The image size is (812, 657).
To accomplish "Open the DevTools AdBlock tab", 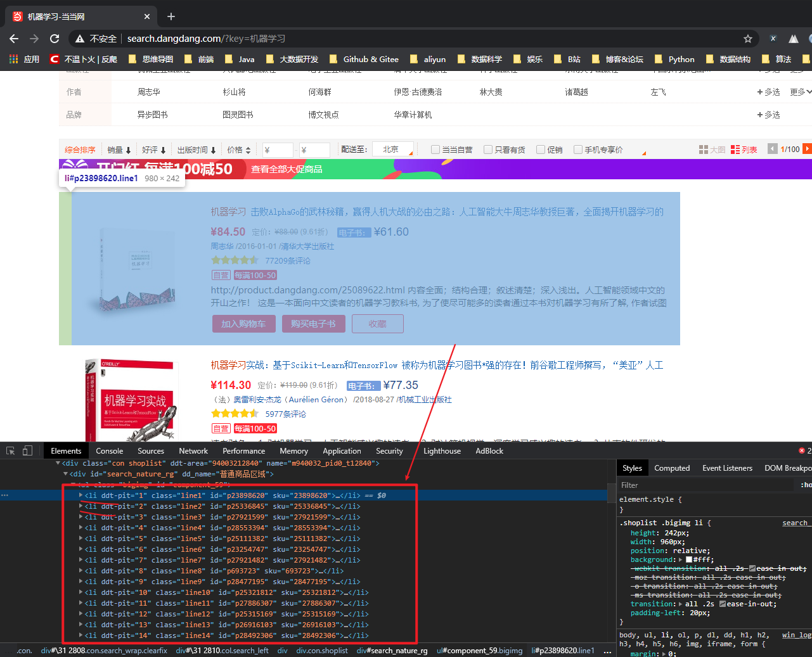I will pos(489,450).
